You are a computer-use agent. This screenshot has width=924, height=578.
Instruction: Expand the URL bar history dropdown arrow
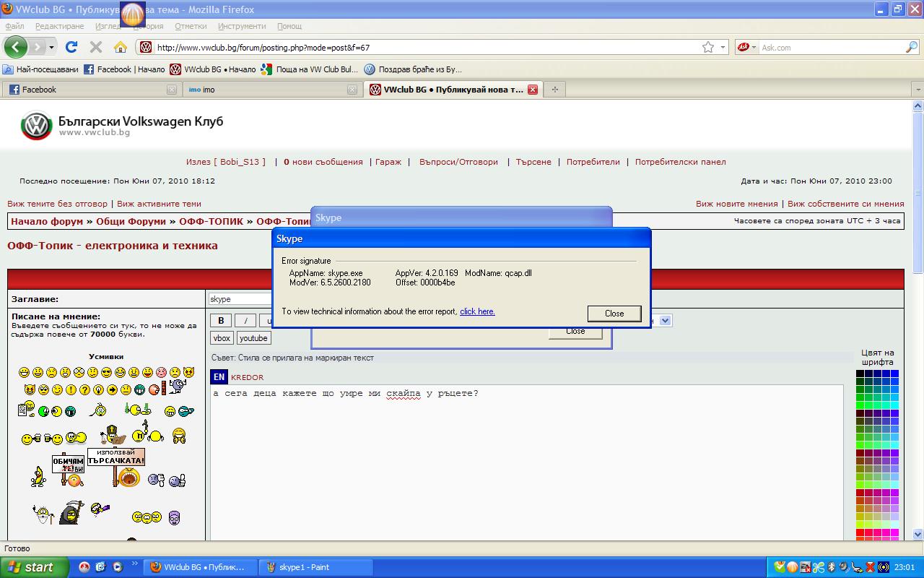tap(723, 47)
